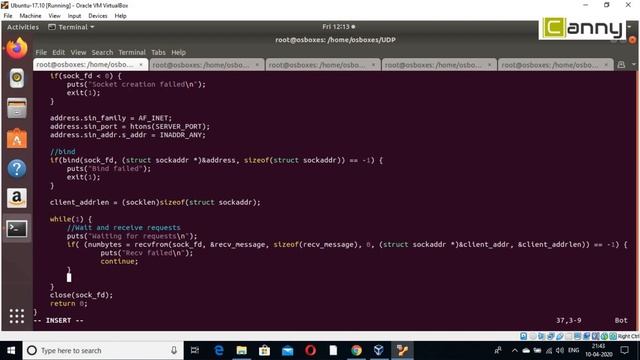The image size is (640, 360).
Task: Click the ENG language indicator
Action: (573, 350)
